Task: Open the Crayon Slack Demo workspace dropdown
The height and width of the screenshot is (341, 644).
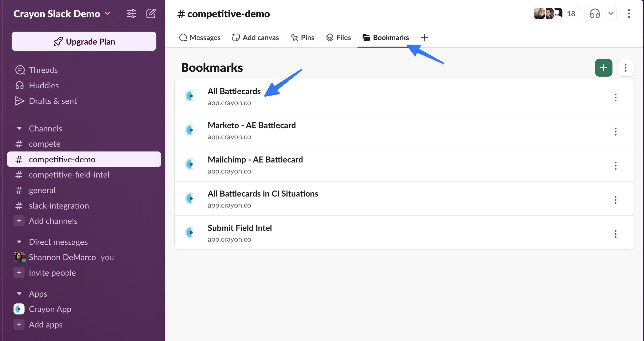Action: [62, 14]
